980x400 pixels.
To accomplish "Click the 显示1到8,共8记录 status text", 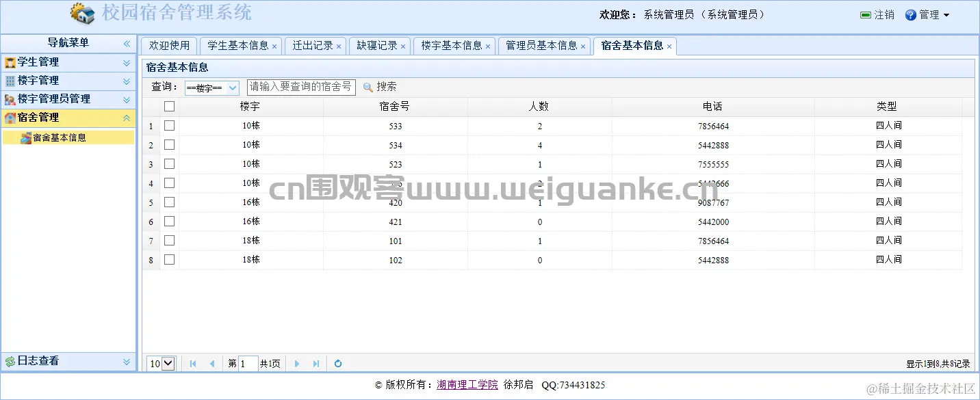I will pyautogui.click(x=938, y=364).
